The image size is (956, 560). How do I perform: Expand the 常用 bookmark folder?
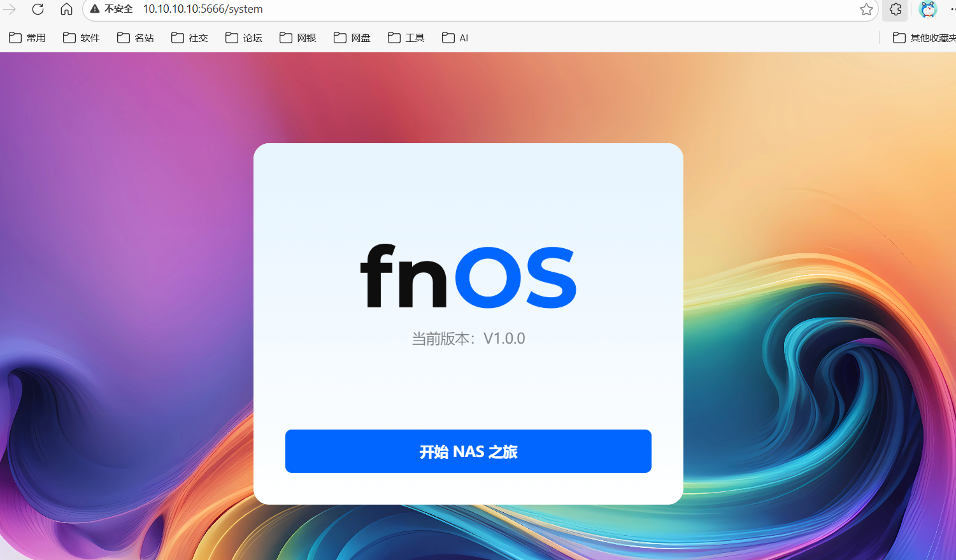pos(27,38)
